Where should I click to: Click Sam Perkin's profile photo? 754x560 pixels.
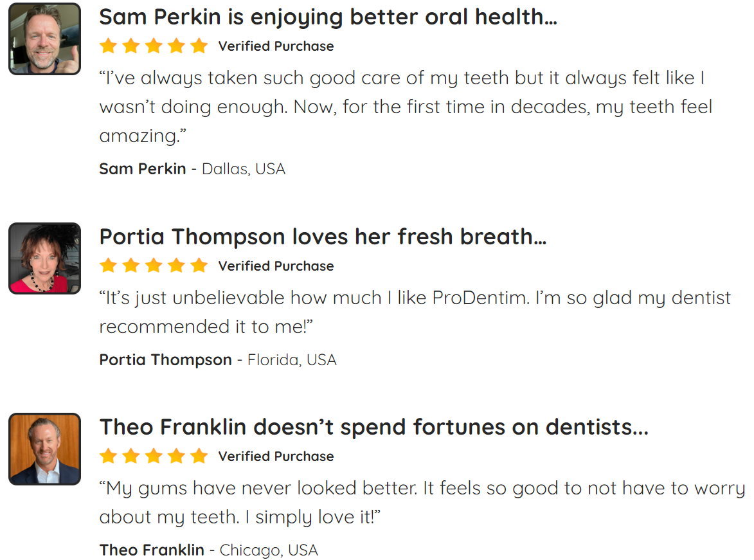pyautogui.click(x=45, y=39)
